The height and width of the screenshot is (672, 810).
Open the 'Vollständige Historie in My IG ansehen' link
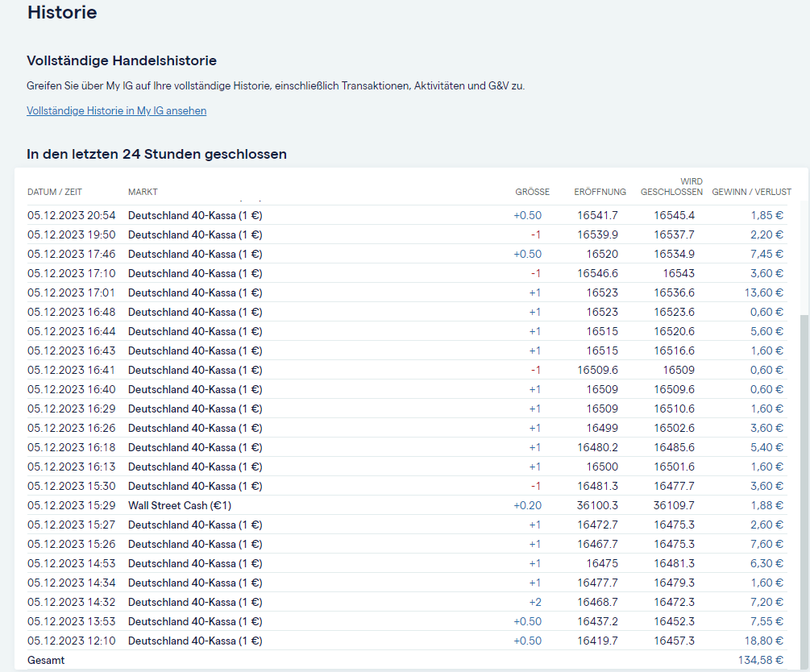(116, 111)
